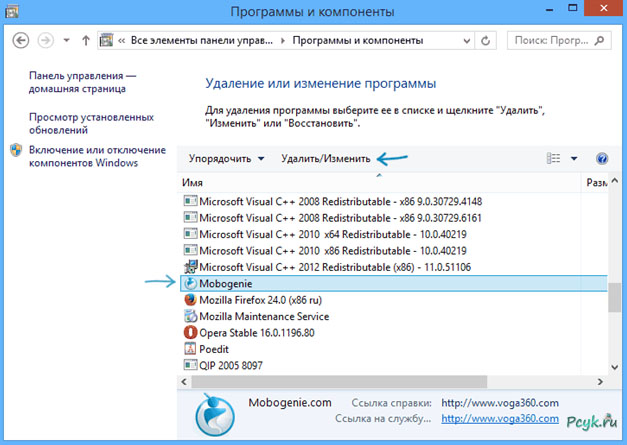Click the address bar Control Panel icon
The height and width of the screenshot is (445, 627).
[x=106, y=40]
